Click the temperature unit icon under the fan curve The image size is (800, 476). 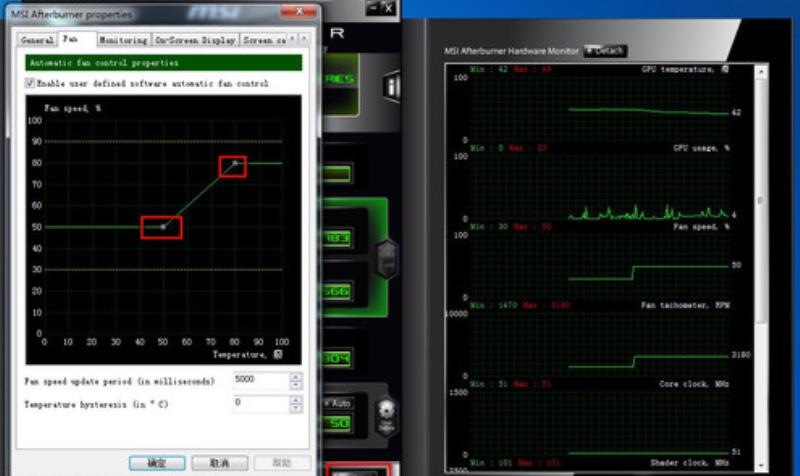[x=278, y=354]
